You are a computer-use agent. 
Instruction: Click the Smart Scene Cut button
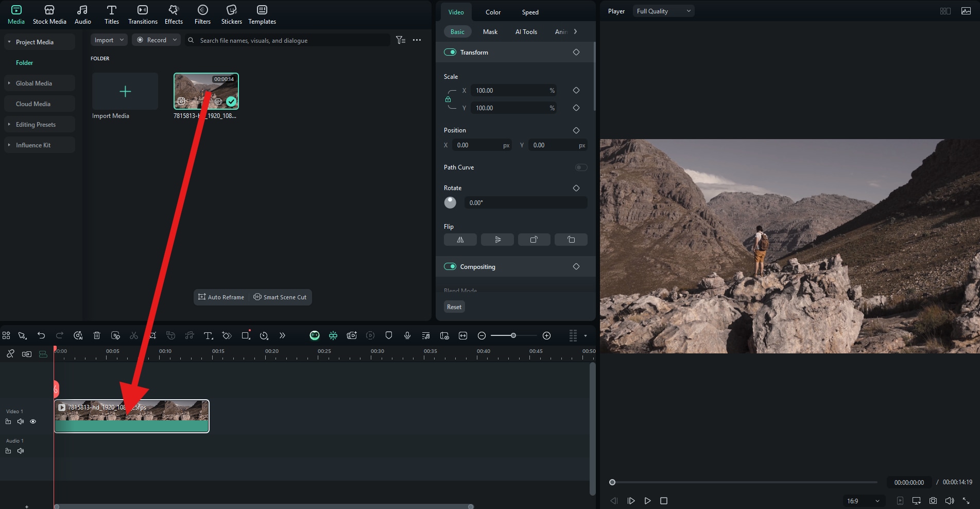pos(280,297)
